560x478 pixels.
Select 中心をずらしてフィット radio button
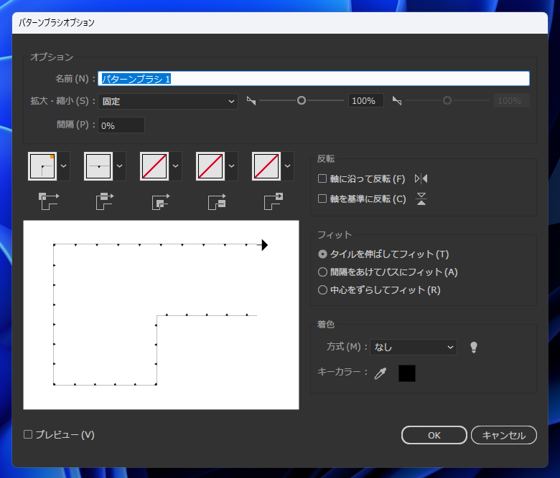(322, 290)
